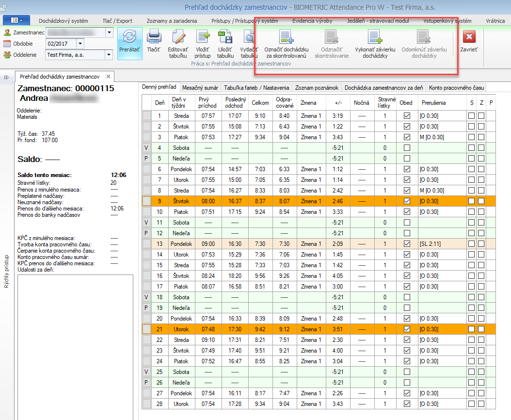511x420 pixels.
Task: Click the 09:10 arrival on day 22
Action: 208,340
